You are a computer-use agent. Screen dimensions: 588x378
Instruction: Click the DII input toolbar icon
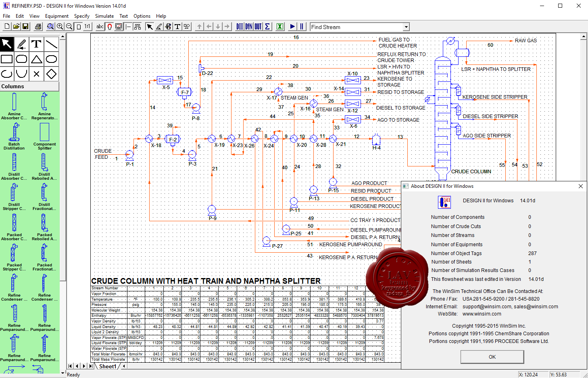[x=240, y=27]
